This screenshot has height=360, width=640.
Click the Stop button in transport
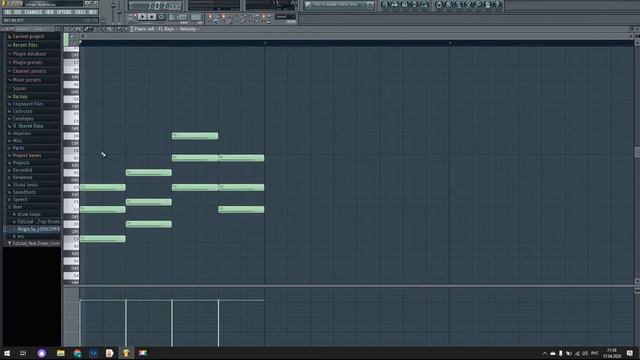[x=152, y=17]
